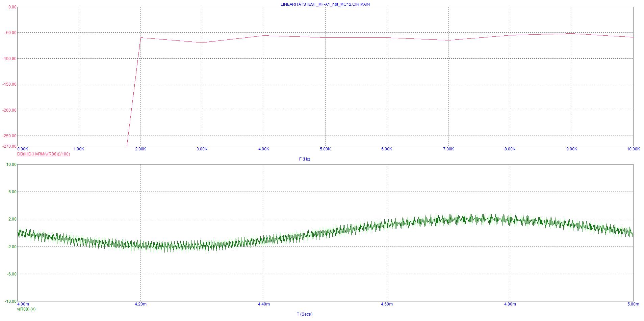Click the 4.60m time tick label
Screen dimensions: 644x321
click(387, 304)
